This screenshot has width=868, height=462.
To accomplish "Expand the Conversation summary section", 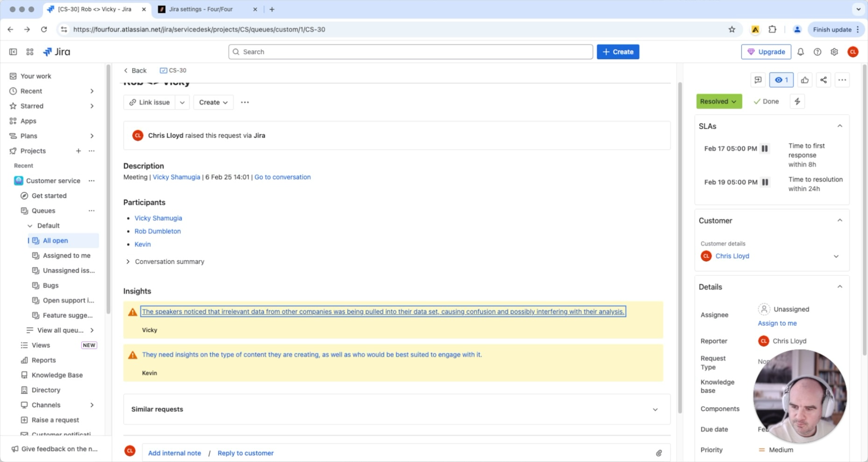I will coord(128,261).
